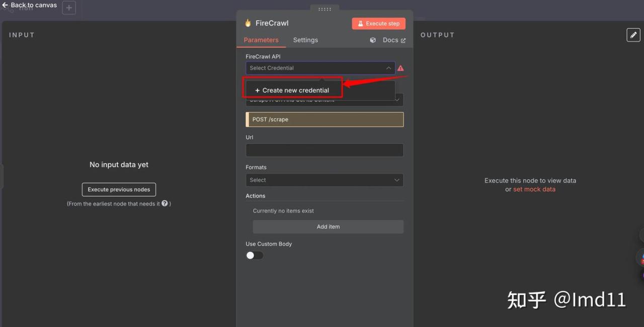This screenshot has width=644, height=327.
Task: Click the Add item button
Action: (328, 227)
